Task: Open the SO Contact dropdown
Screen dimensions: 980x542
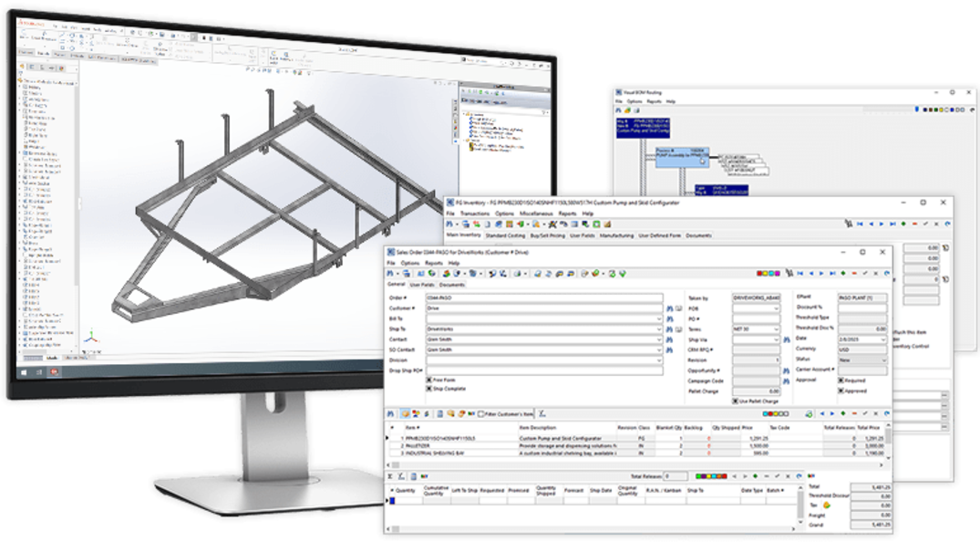Action: point(659,349)
